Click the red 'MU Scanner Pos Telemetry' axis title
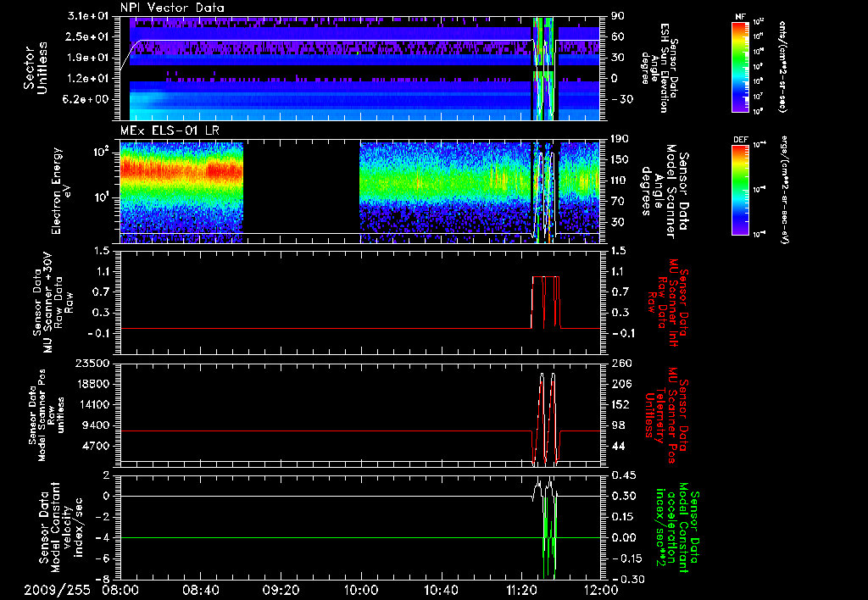Image resolution: width=868 pixels, height=600 pixels. 666,415
